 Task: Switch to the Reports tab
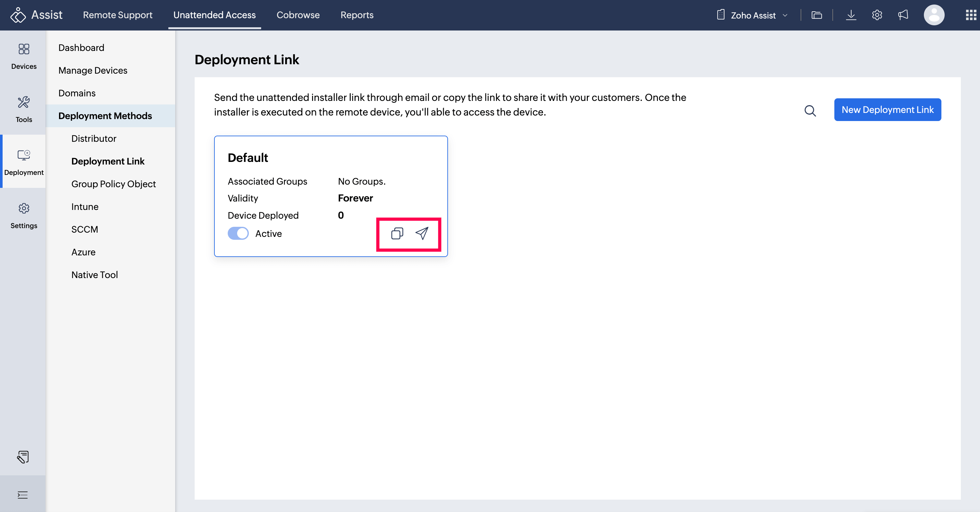pos(357,15)
